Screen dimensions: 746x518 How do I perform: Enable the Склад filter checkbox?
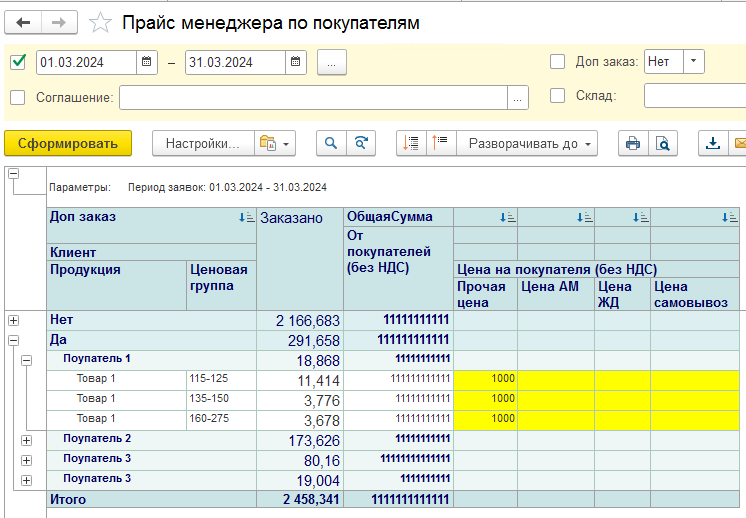click(557, 96)
